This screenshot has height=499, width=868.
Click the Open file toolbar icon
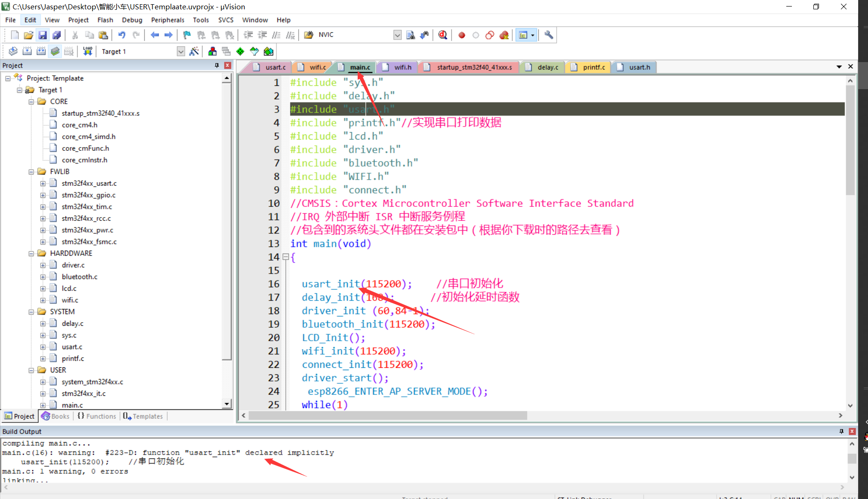point(28,35)
